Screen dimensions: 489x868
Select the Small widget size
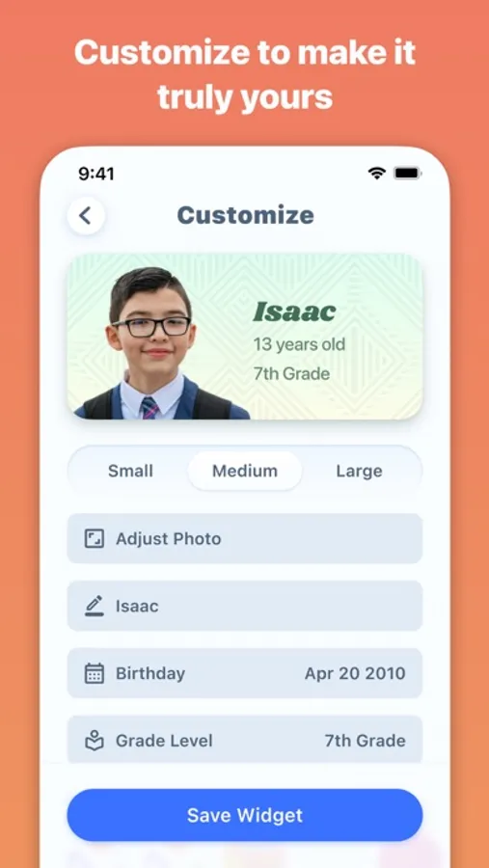130,471
